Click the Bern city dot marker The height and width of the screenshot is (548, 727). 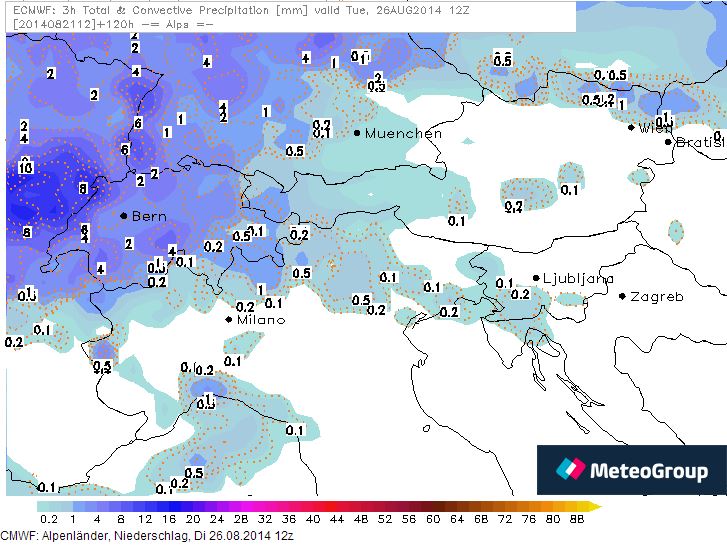pos(123,216)
